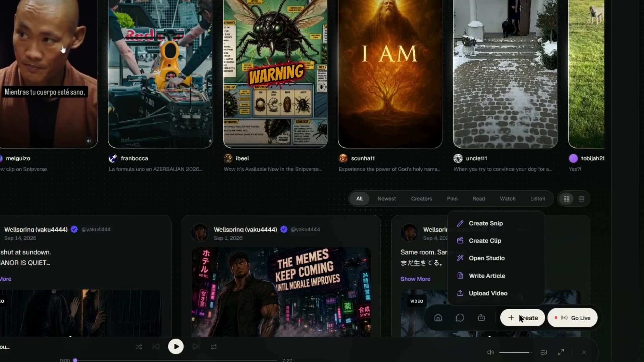Mute the player volume speaker icon
Viewport: 644px width, 362px height.
click(x=490, y=352)
